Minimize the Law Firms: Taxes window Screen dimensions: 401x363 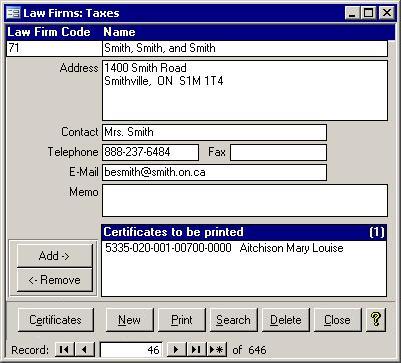click(x=353, y=13)
